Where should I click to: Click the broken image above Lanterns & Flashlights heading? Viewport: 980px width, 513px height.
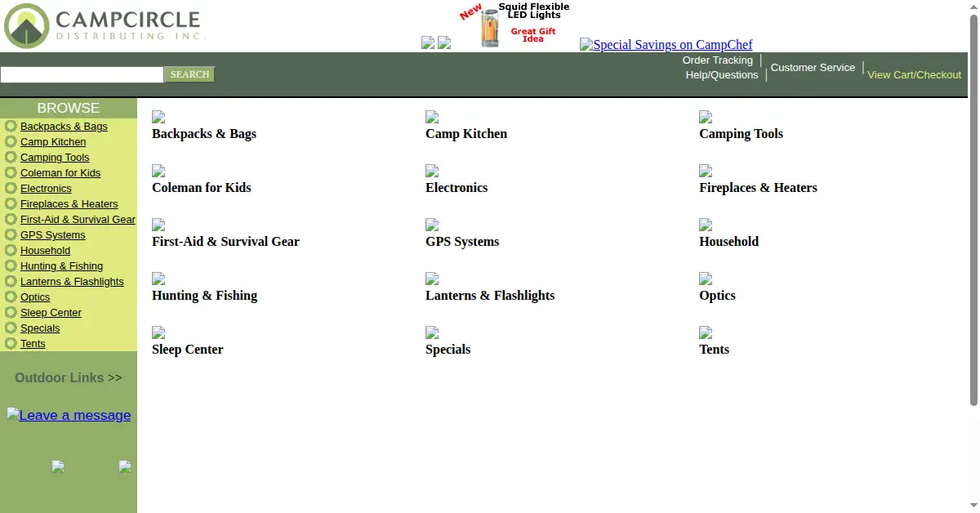click(x=432, y=279)
